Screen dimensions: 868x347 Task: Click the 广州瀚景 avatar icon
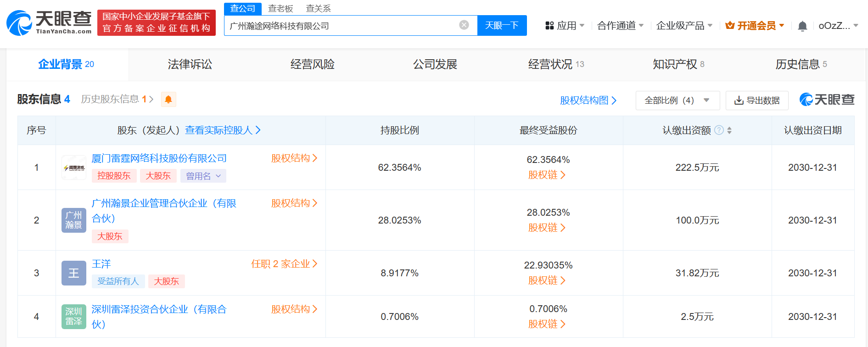pyautogui.click(x=74, y=220)
